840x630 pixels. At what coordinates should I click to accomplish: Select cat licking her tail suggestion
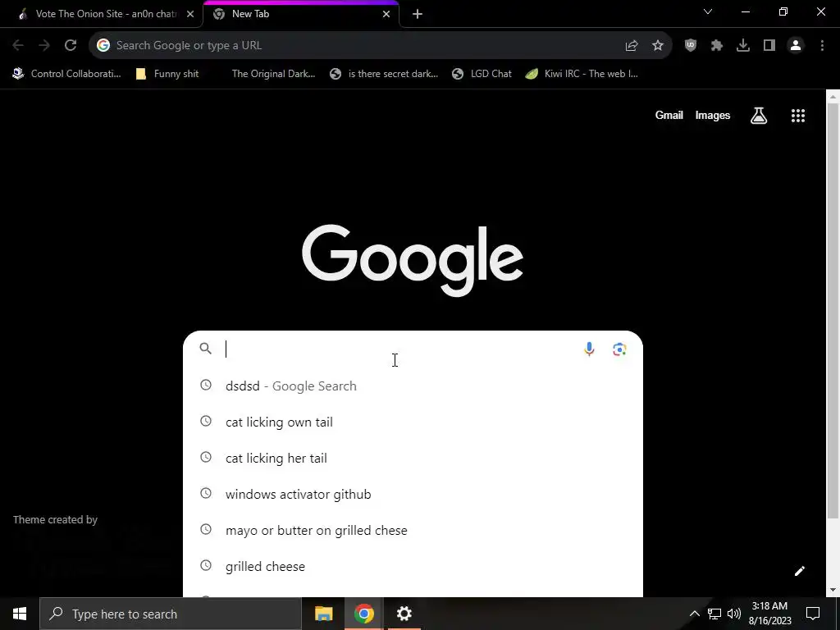tap(413, 458)
